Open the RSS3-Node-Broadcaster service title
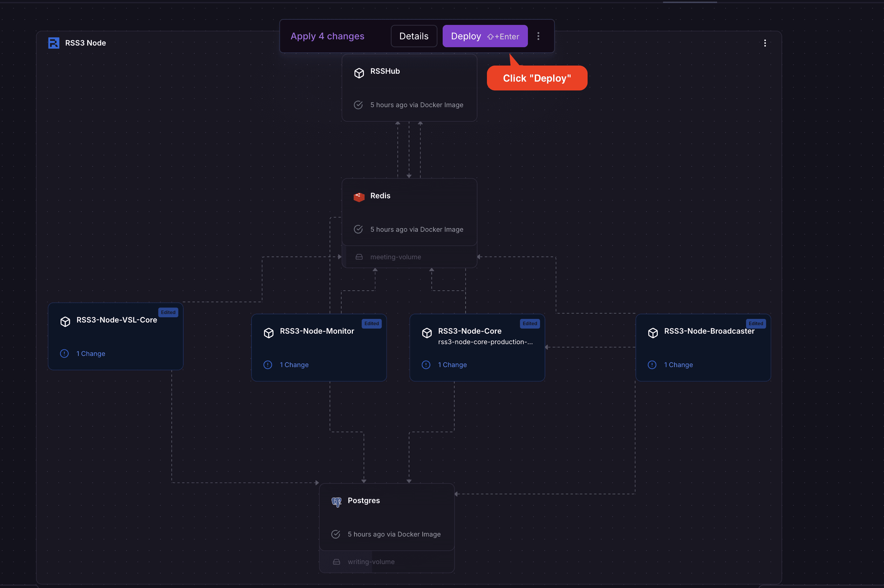The height and width of the screenshot is (588, 884). click(709, 331)
